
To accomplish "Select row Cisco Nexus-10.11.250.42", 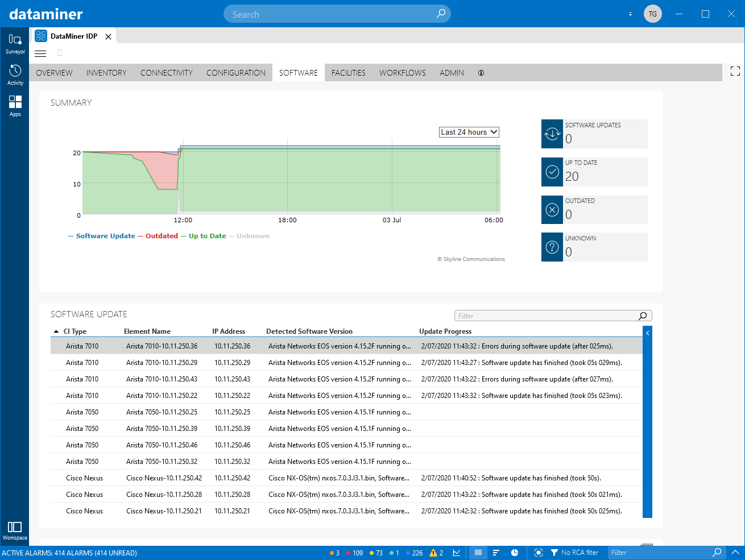I will click(346, 478).
